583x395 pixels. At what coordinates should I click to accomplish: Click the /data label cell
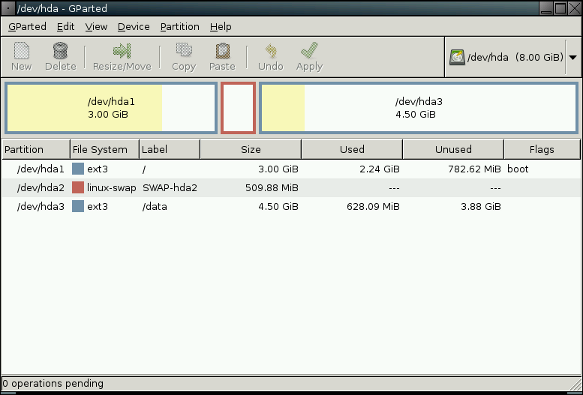click(155, 206)
